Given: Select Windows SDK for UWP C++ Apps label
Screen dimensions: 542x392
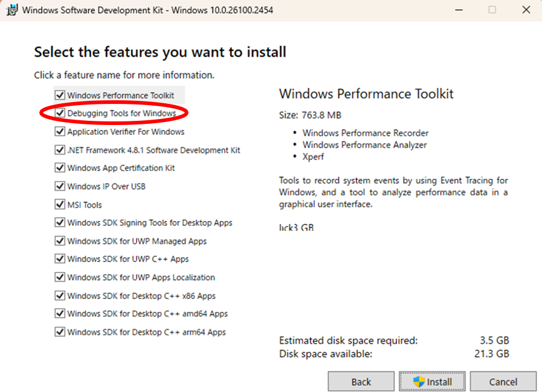Looking at the screenshot, I should click(x=127, y=259).
